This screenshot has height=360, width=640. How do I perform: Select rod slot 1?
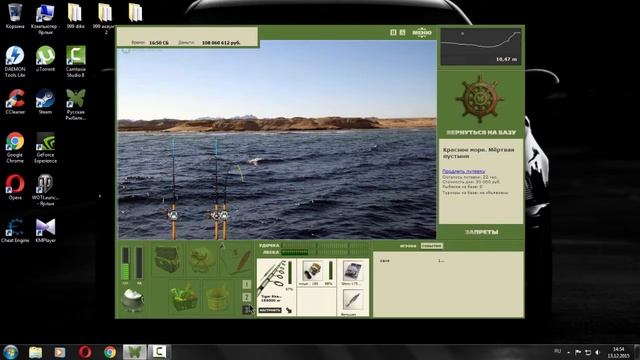click(247, 284)
